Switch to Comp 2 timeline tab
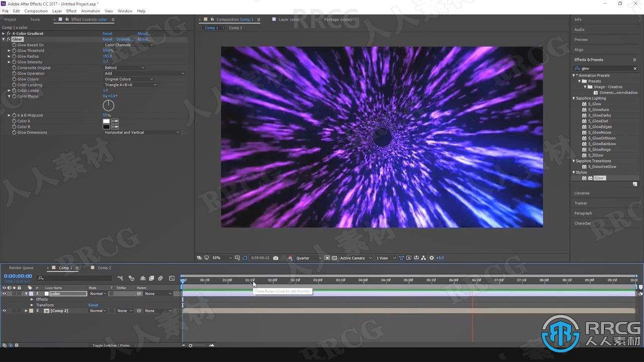 click(x=104, y=268)
